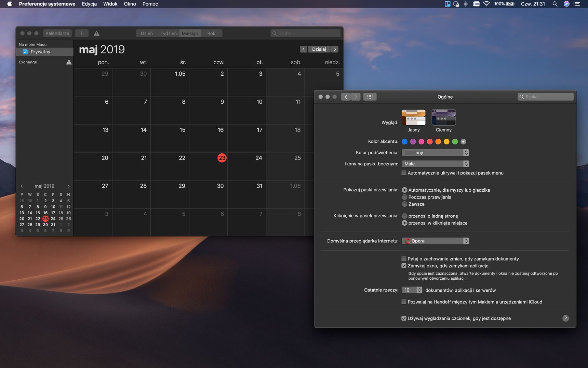
Task: Go forward in System Preferences
Action: point(356,97)
